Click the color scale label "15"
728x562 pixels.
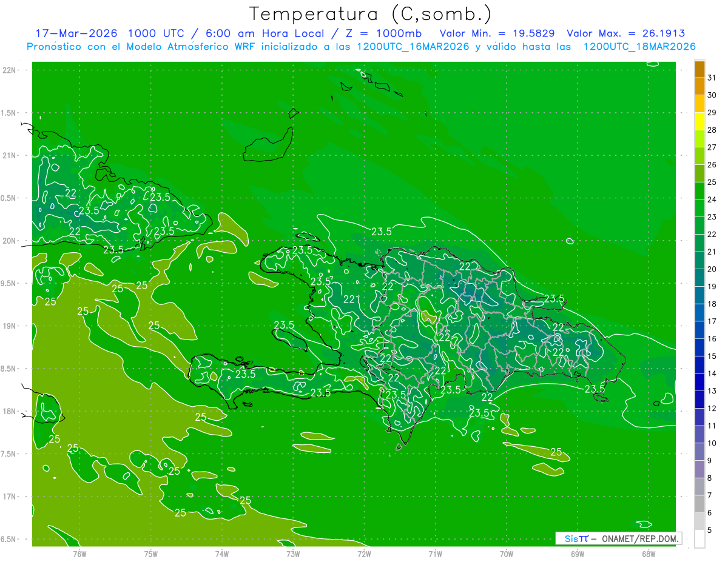[712, 356]
